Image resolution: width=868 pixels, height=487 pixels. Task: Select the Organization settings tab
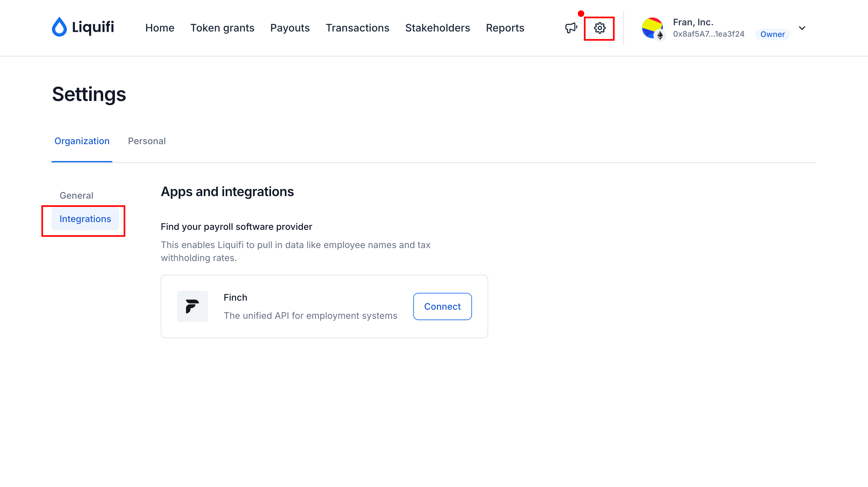(x=82, y=141)
